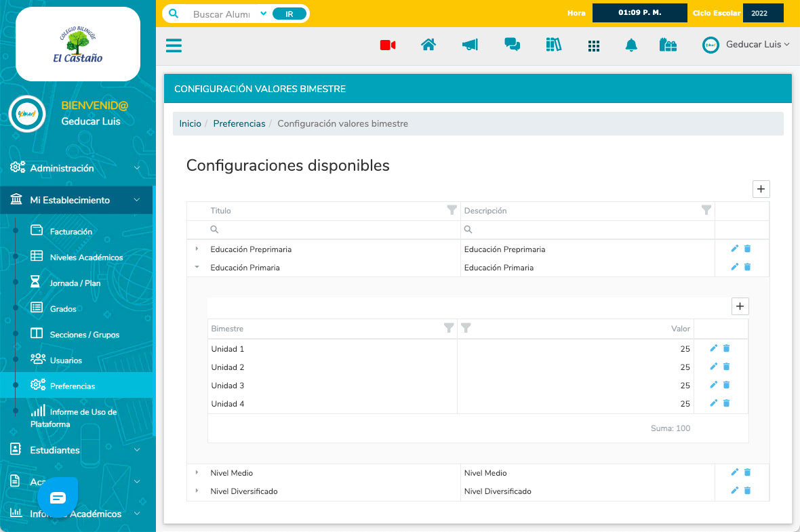Edit Nivel Medio configuration

[735, 472]
